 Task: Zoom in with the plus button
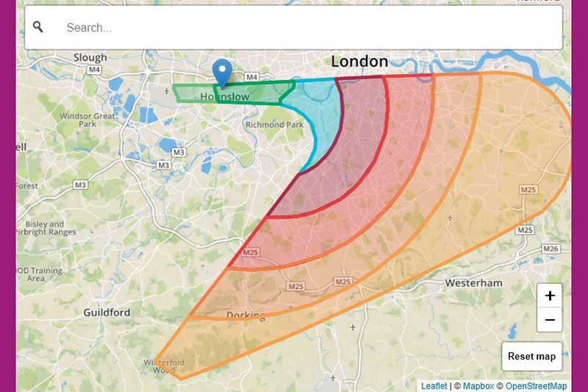[550, 296]
